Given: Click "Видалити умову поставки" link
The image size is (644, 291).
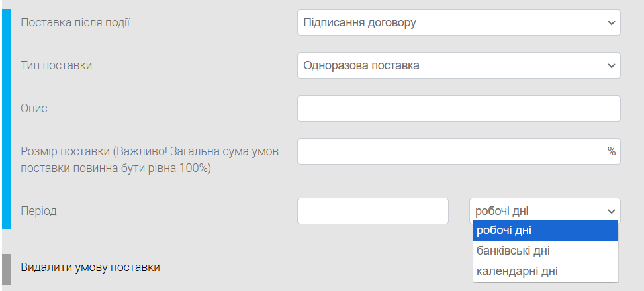Looking at the screenshot, I should (x=91, y=267).
